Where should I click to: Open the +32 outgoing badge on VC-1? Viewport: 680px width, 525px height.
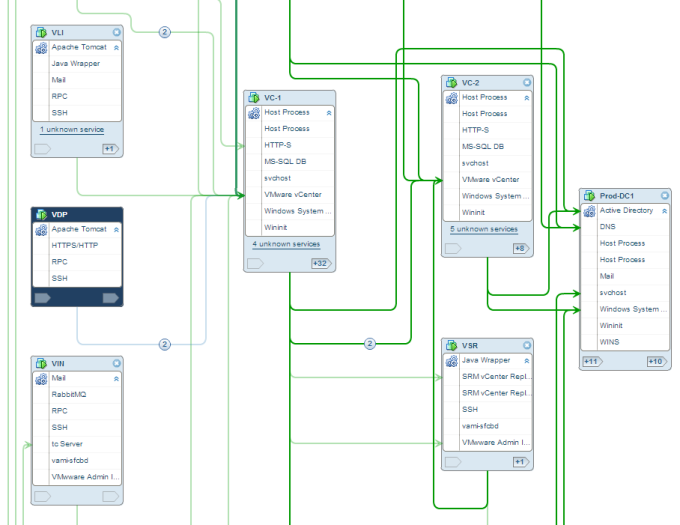tap(321, 264)
